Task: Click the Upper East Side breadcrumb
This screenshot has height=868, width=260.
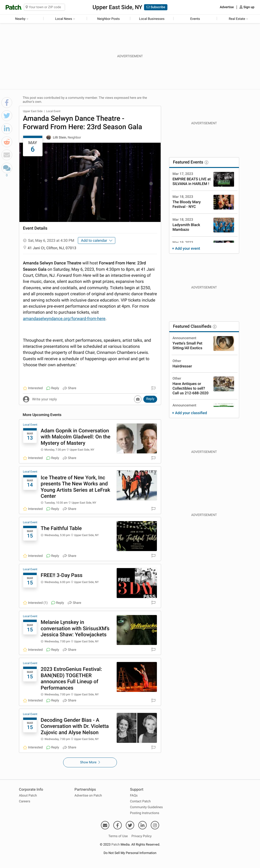Action: click(33, 111)
